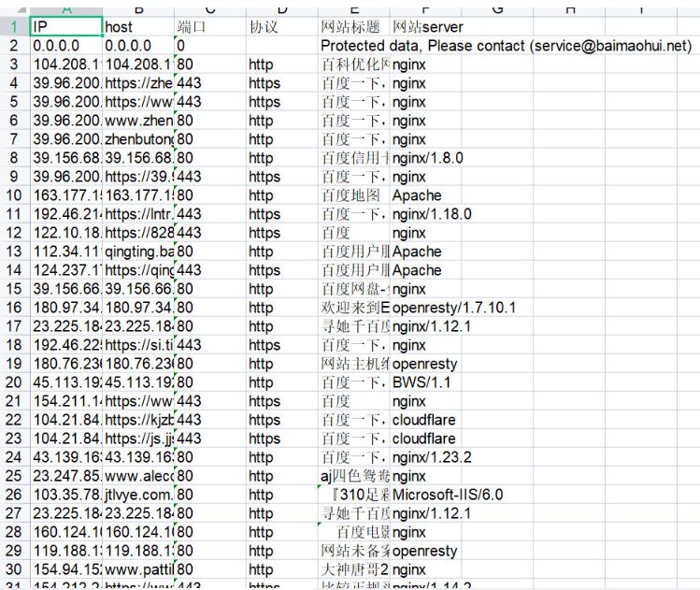Screen dimensions: 700x590
Task: Click the "zhenbutong" host cell
Action: (138, 139)
